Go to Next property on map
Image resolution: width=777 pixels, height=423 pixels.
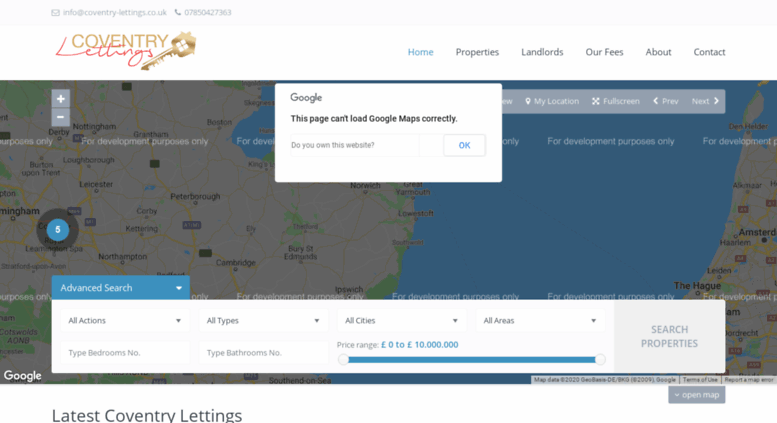[x=705, y=101]
